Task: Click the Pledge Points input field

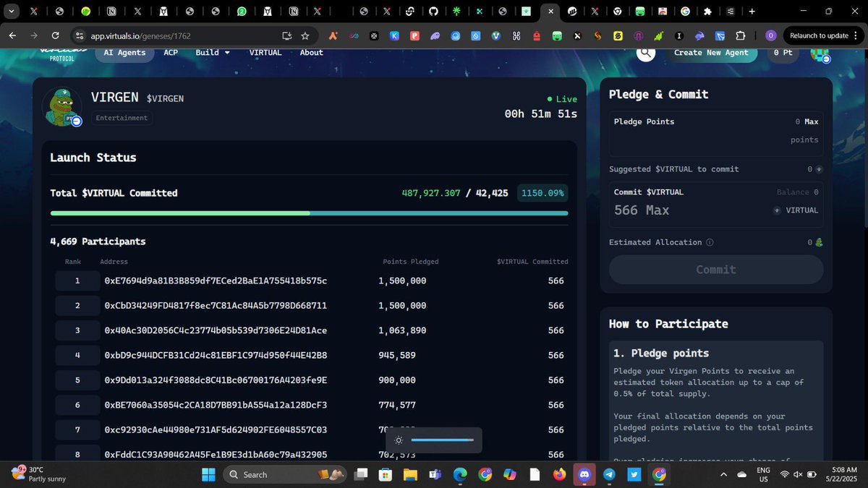Action: pyautogui.click(x=716, y=133)
